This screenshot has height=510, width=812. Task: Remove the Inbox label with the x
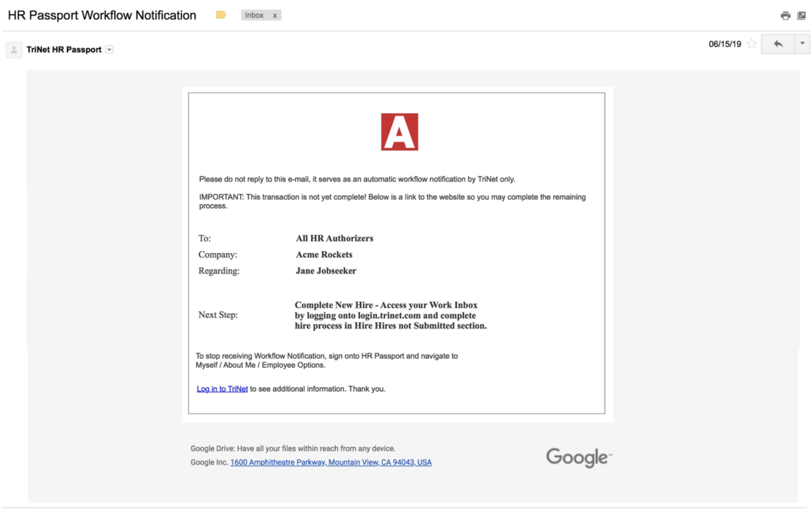[x=275, y=15]
